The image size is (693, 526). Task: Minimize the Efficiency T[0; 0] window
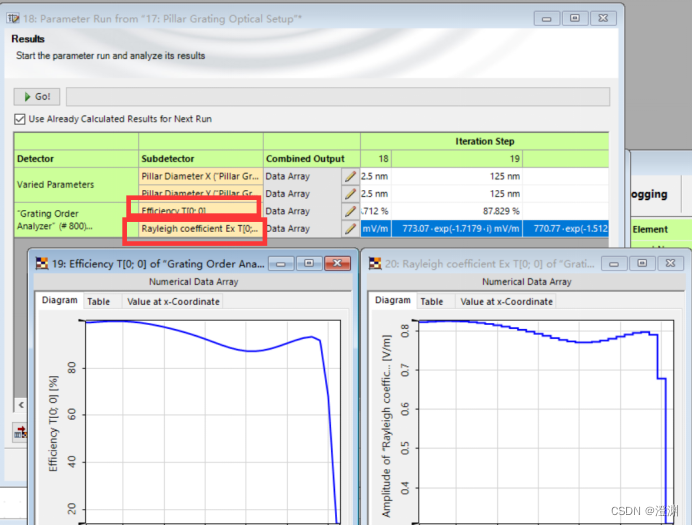tap(281, 263)
